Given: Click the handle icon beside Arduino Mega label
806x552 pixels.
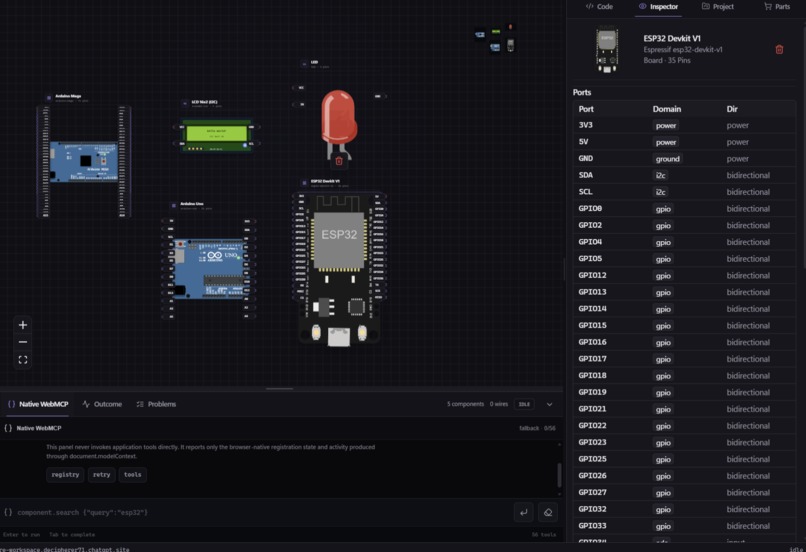Looking at the screenshot, I should [x=49, y=97].
